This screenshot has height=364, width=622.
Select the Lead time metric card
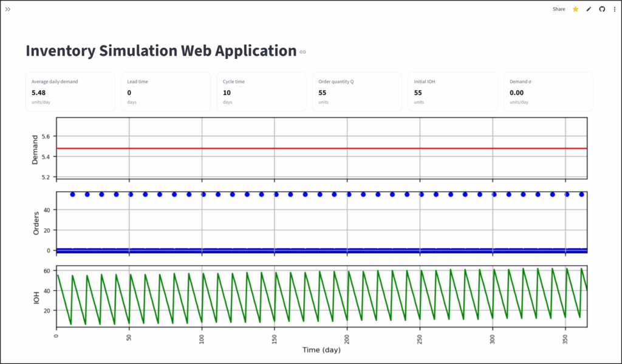click(166, 92)
